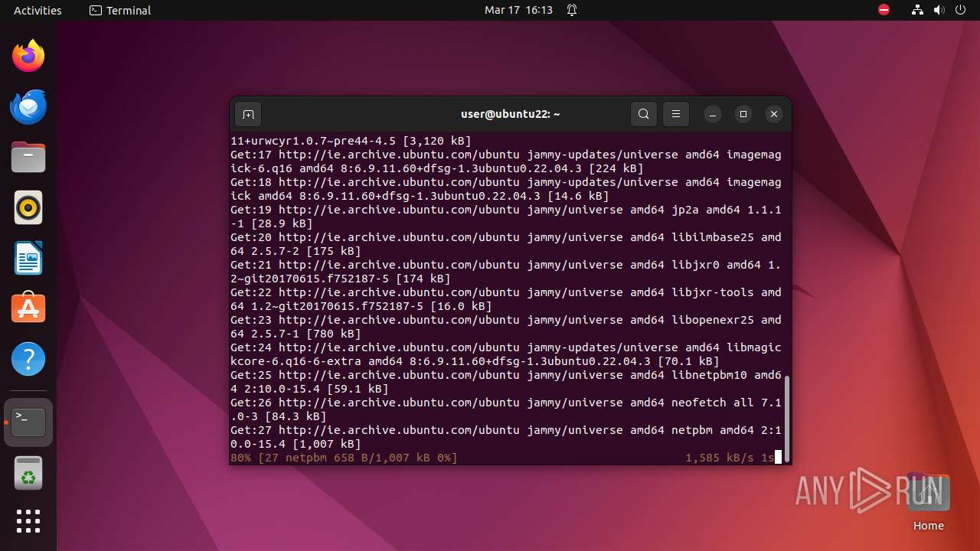The image size is (980, 551).
Task: Open the power system menu
Action: [960, 10]
